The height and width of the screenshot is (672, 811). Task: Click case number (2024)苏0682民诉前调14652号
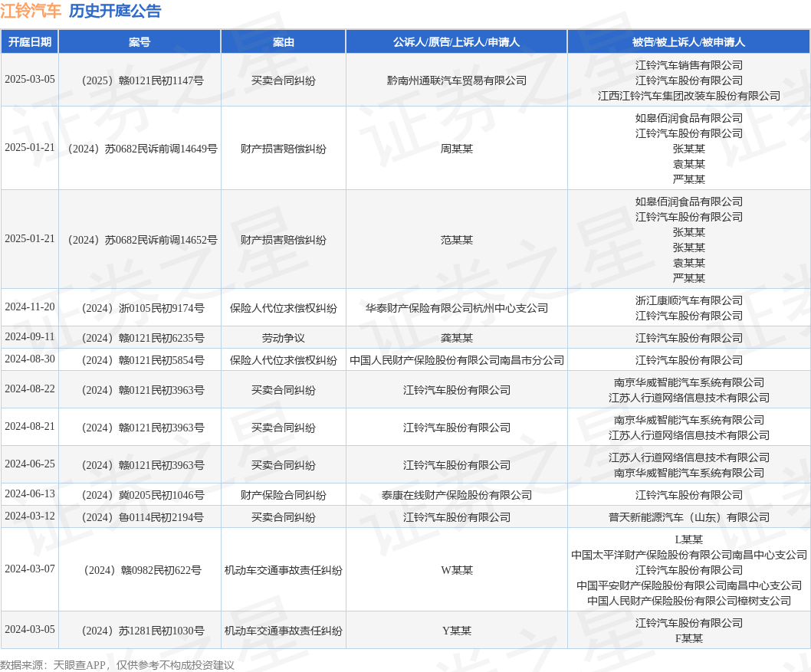click(x=140, y=240)
